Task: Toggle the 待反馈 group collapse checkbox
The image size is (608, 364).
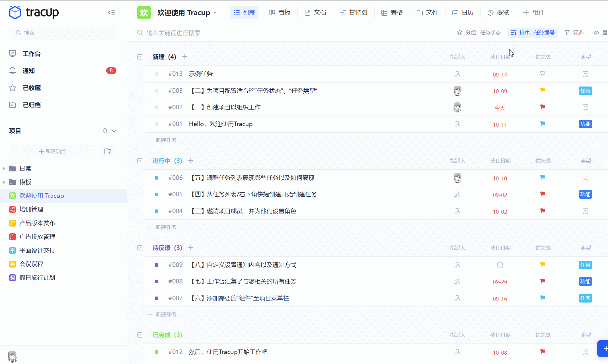Action: click(140, 248)
